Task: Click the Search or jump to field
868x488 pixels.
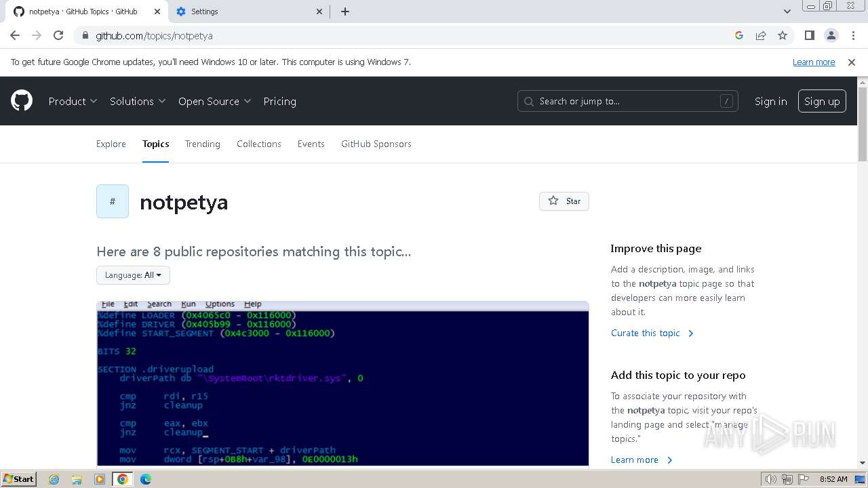Action: (628, 101)
